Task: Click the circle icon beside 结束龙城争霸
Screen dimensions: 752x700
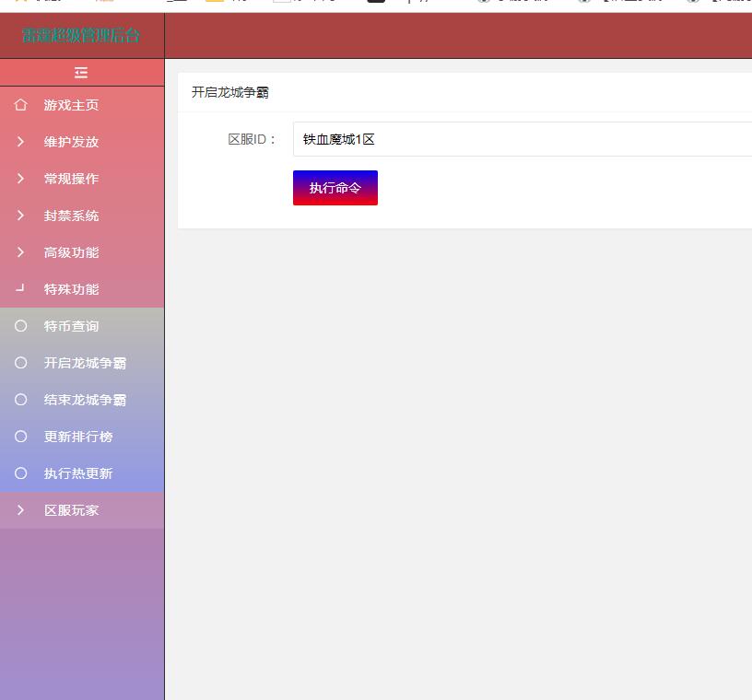Action: pos(20,400)
